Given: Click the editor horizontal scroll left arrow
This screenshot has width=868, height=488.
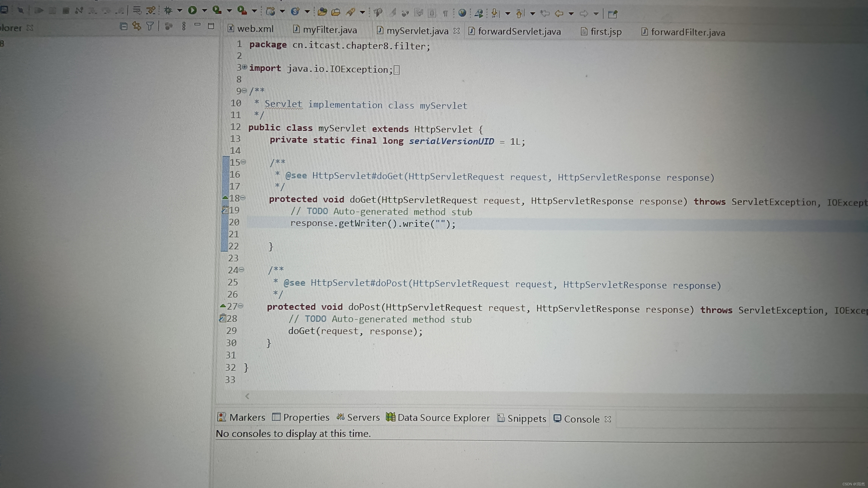Looking at the screenshot, I should pos(247,396).
